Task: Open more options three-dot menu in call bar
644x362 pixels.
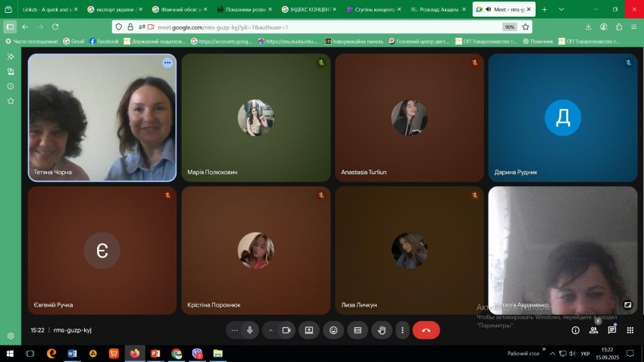Action: tap(402, 330)
